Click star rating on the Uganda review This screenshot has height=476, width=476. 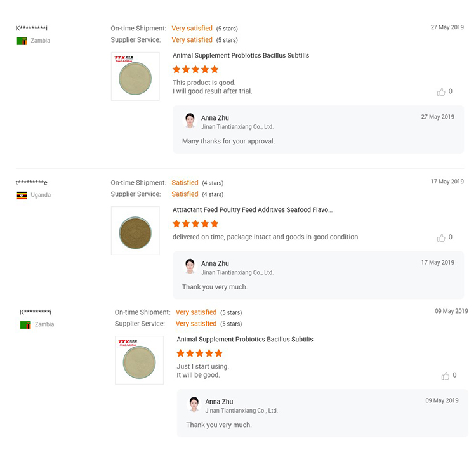[x=195, y=224]
